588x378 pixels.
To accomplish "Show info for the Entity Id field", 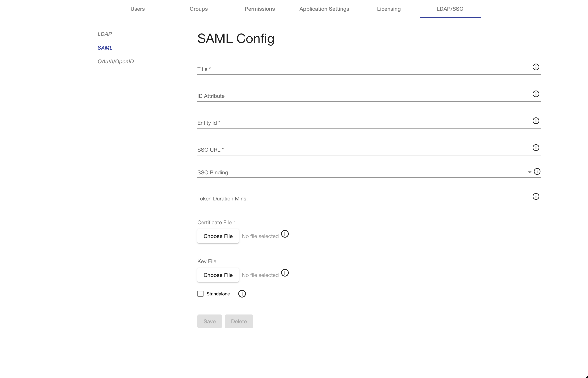I will coord(536,121).
